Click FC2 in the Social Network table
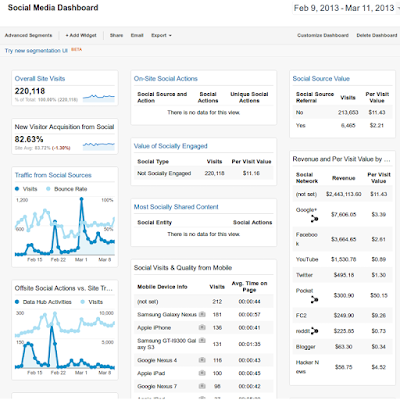This screenshot has width=400, height=400. coord(301,315)
